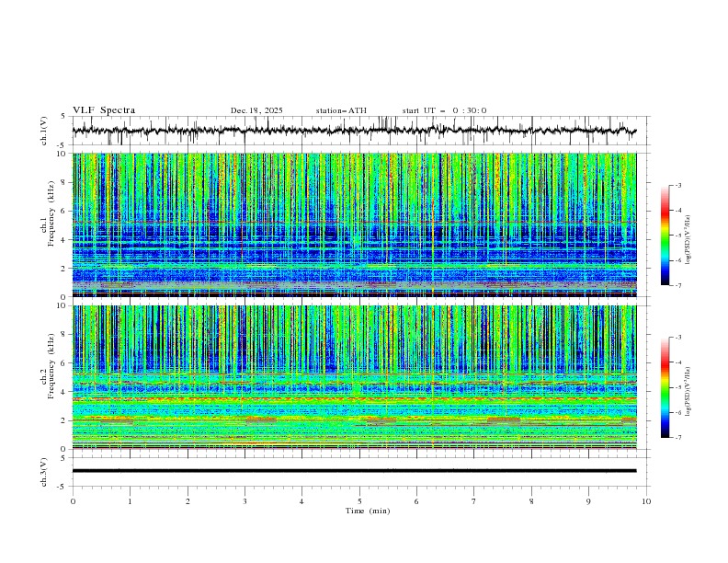Click the station=ATH header label
The height and width of the screenshot is (563, 728).
tap(341, 110)
